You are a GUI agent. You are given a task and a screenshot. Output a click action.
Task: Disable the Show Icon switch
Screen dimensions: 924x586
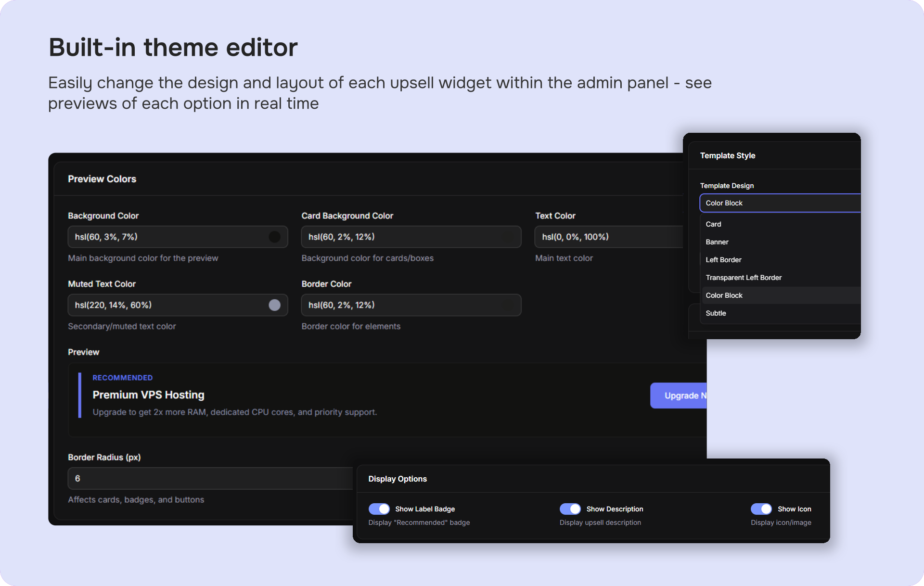[x=761, y=509]
